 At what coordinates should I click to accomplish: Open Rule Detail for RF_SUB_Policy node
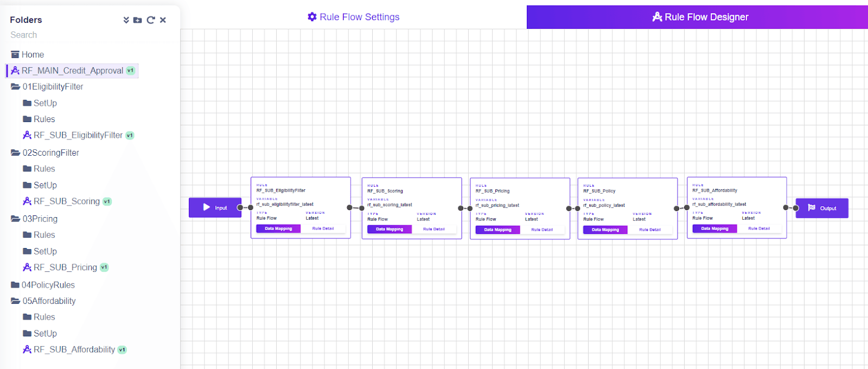coord(650,230)
